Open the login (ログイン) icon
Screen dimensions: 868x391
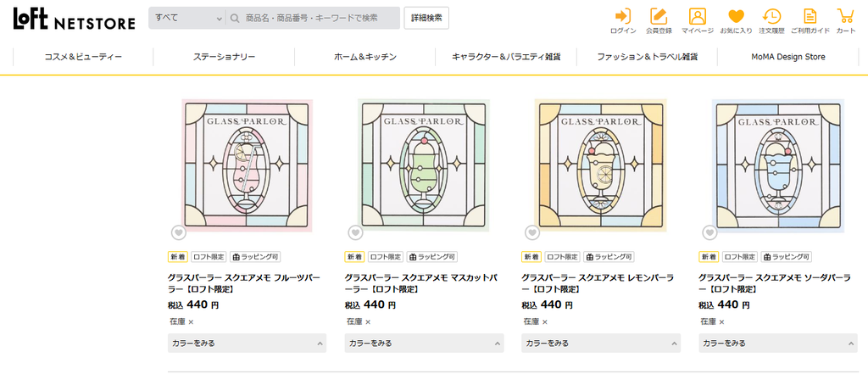tap(623, 21)
